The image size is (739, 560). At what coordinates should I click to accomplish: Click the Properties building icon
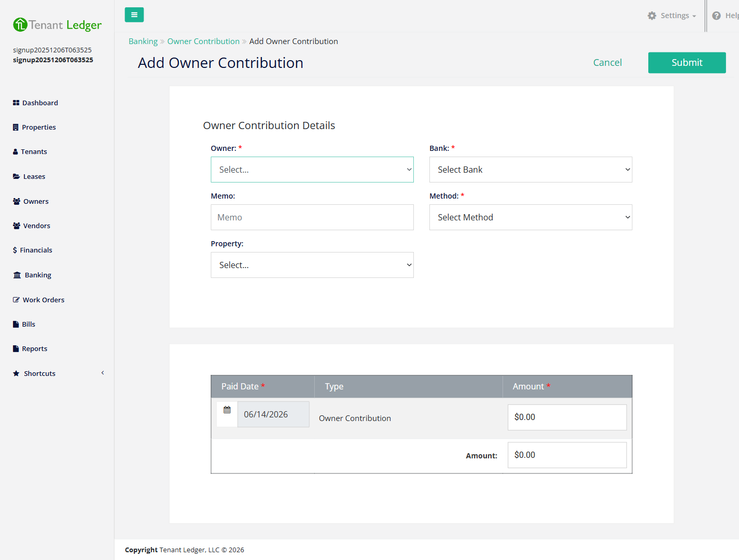tap(16, 127)
